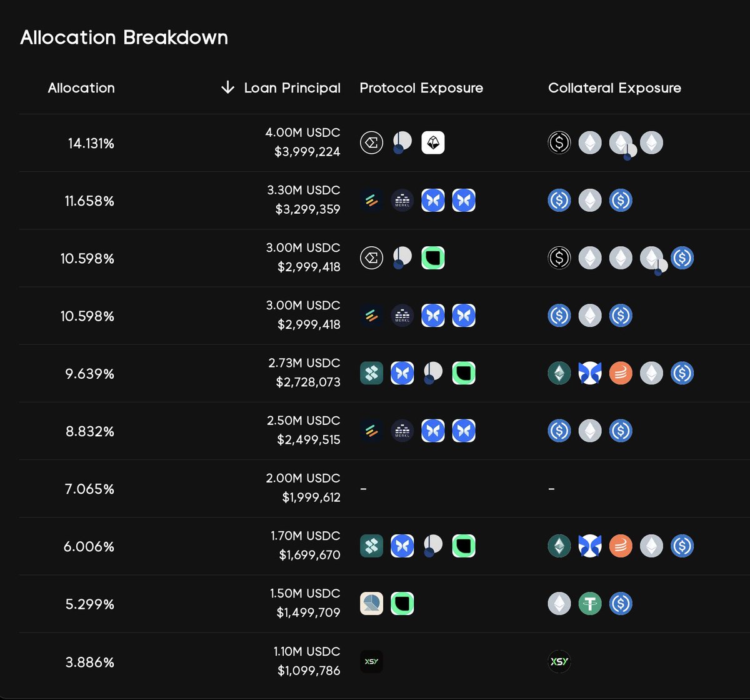
Task: Click the Protocol Exposure column header
Action: (x=421, y=87)
